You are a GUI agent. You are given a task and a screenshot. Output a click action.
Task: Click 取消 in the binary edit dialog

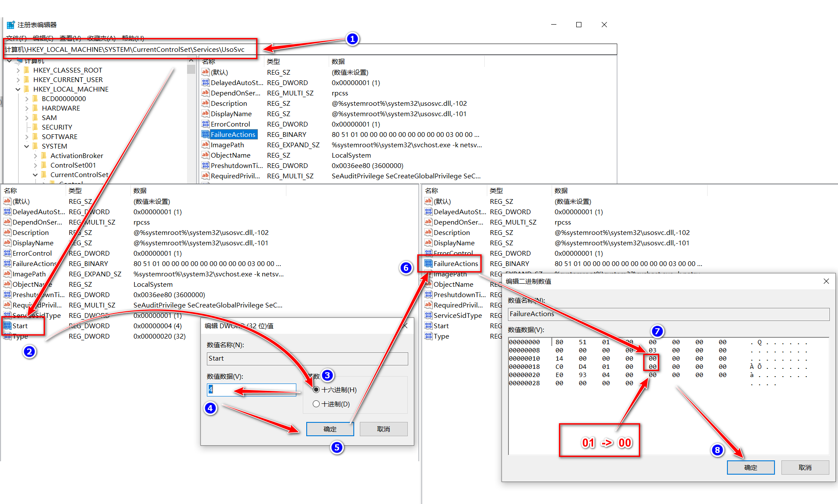[x=805, y=467]
